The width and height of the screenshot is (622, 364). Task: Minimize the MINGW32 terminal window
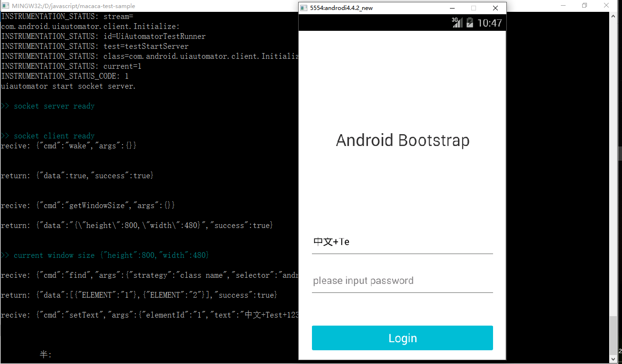click(563, 6)
